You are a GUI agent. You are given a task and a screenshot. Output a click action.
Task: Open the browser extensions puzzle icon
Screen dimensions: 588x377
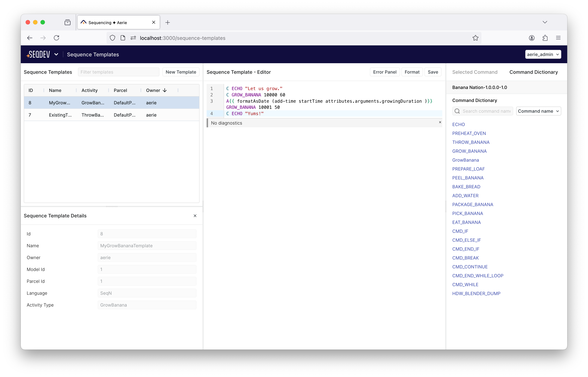click(545, 38)
